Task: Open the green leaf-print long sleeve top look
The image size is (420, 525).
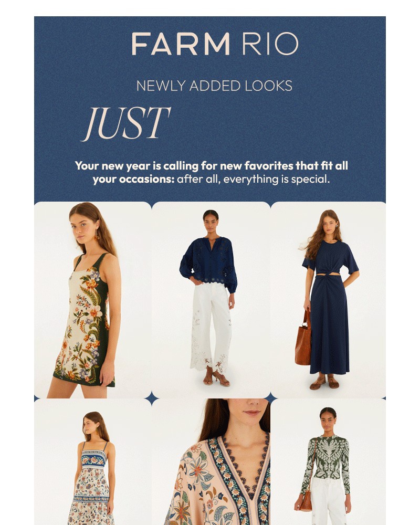Action: click(x=328, y=461)
